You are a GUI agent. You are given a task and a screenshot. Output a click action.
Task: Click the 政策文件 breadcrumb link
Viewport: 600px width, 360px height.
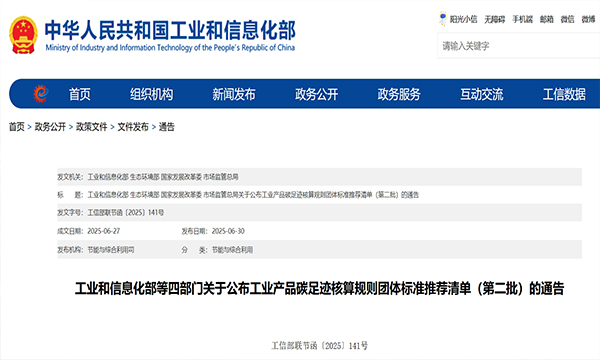[x=91, y=127]
